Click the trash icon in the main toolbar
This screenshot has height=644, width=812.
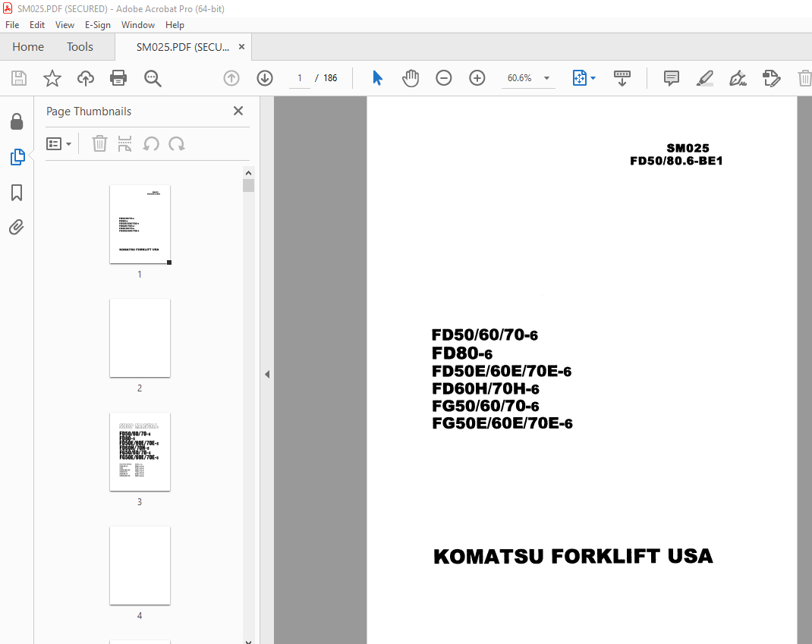[804, 78]
